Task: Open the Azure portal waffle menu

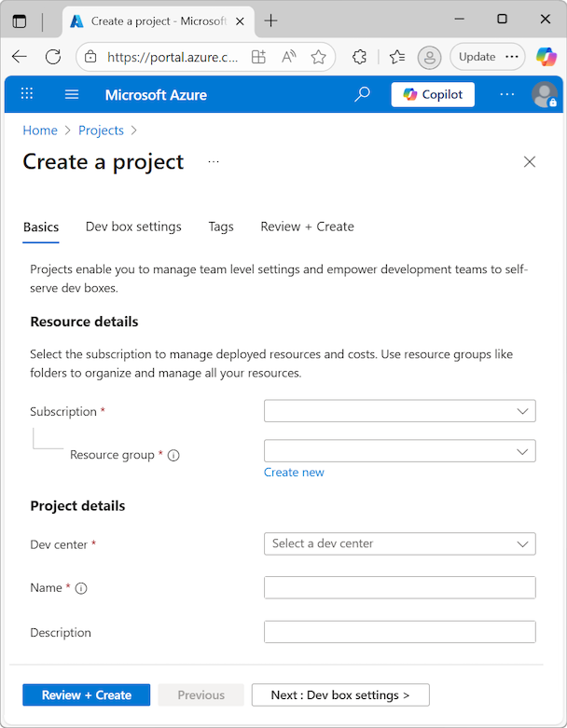Action: [27, 94]
